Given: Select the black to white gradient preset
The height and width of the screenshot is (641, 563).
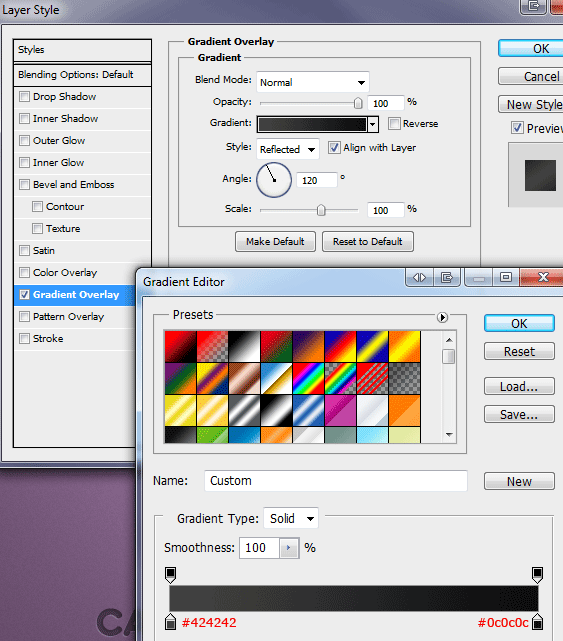Looking at the screenshot, I should pyautogui.click(x=244, y=346).
